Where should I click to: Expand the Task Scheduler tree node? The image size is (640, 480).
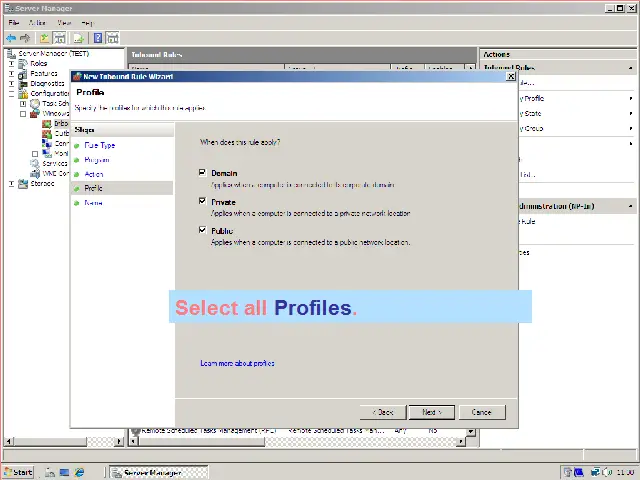23,104
